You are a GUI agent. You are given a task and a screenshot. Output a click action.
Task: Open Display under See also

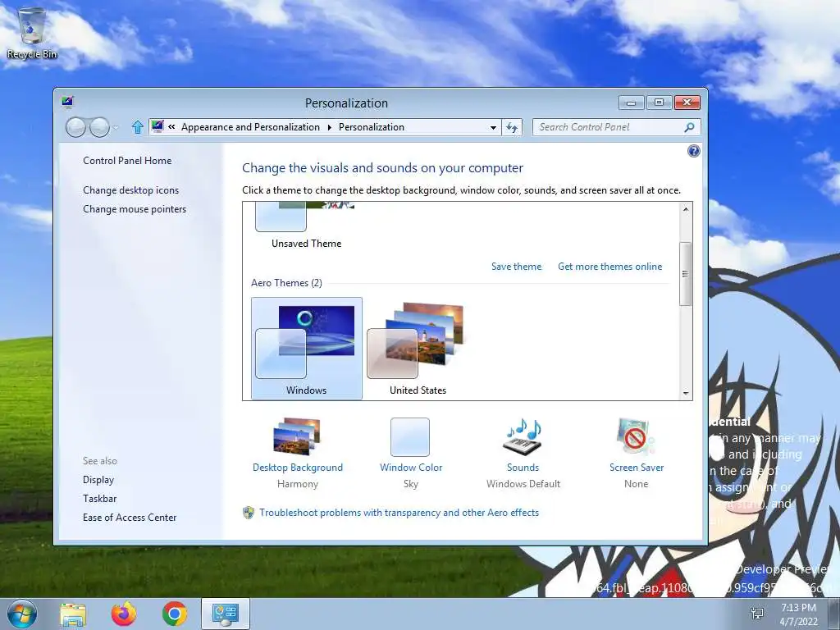click(x=98, y=480)
